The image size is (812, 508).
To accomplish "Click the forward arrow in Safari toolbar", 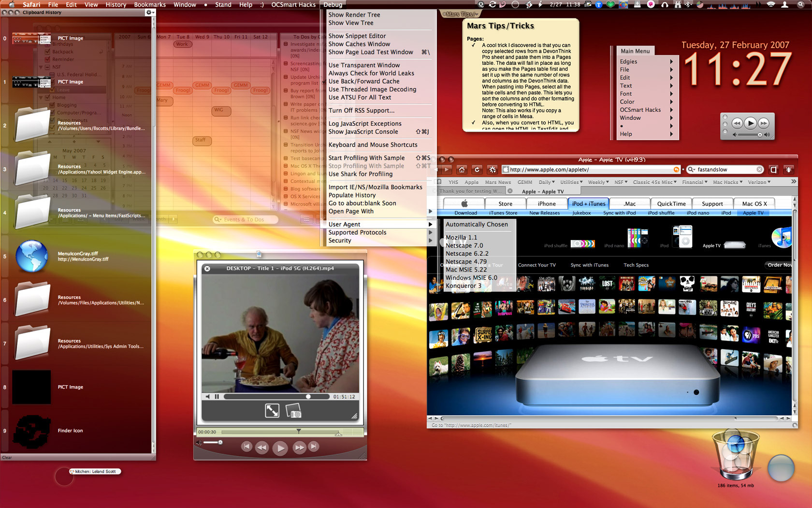I will click(446, 169).
